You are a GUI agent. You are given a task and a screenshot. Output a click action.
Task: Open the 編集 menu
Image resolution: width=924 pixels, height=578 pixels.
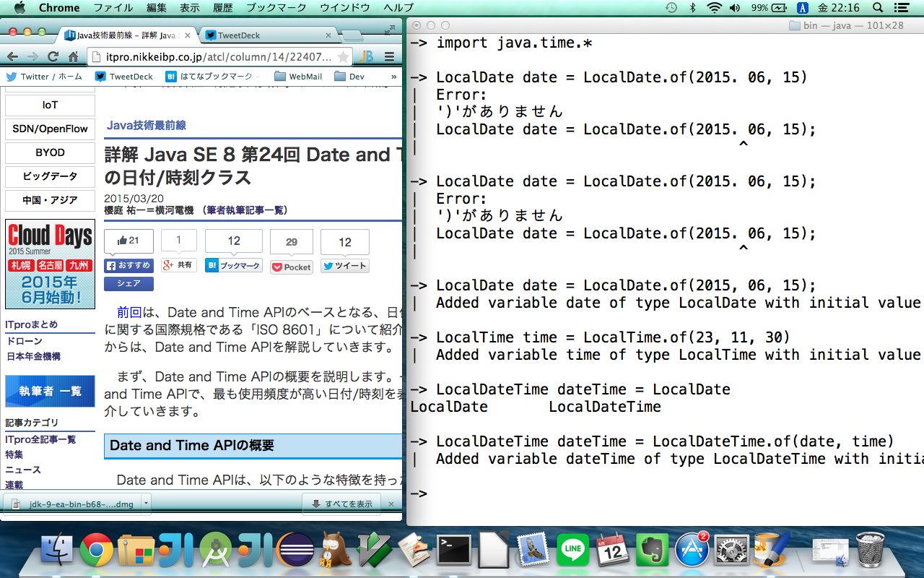(x=157, y=8)
